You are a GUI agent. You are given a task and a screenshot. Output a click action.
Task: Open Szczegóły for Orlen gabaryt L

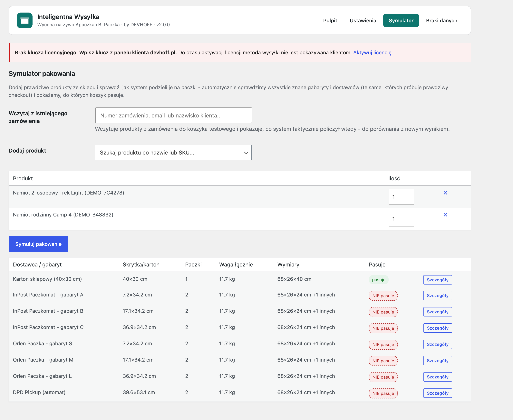coord(438,377)
